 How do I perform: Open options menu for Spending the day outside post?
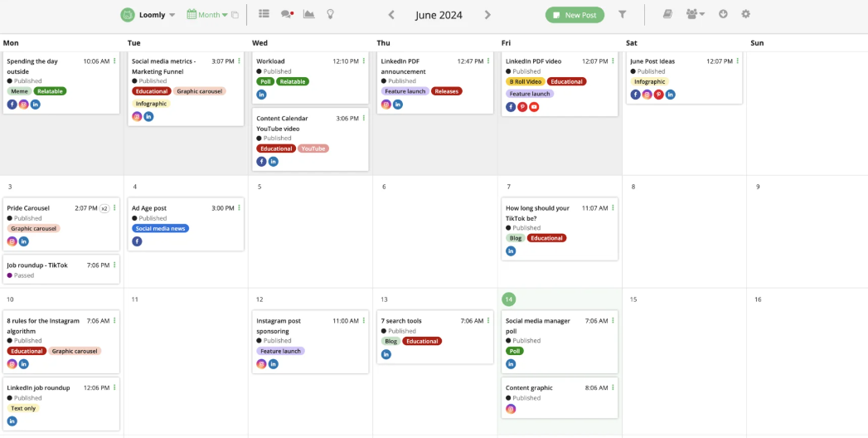114,61
